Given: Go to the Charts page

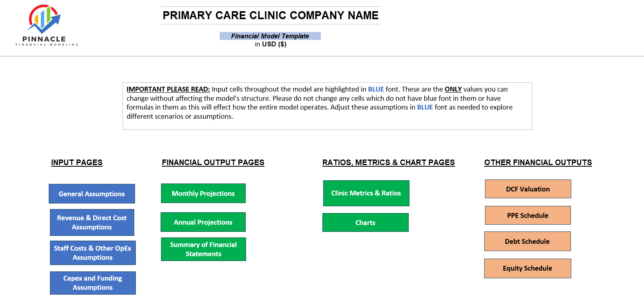Looking at the screenshot, I should pos(365,222).
